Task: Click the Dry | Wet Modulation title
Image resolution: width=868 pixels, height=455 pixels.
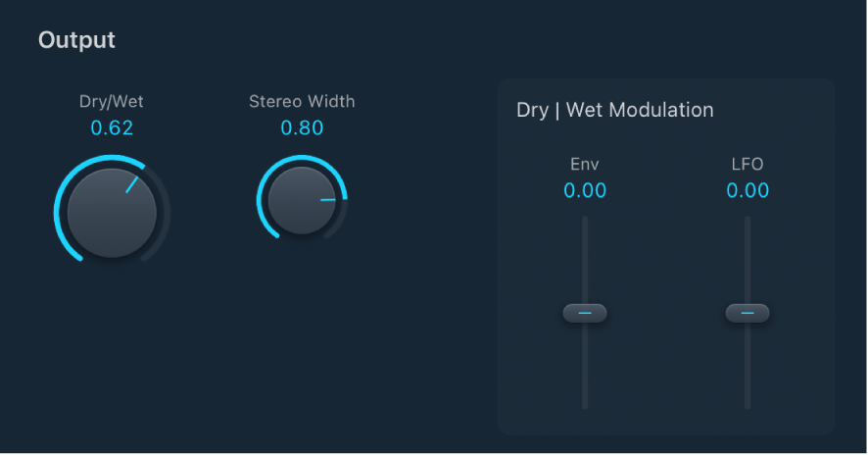Action: [615, 110]
